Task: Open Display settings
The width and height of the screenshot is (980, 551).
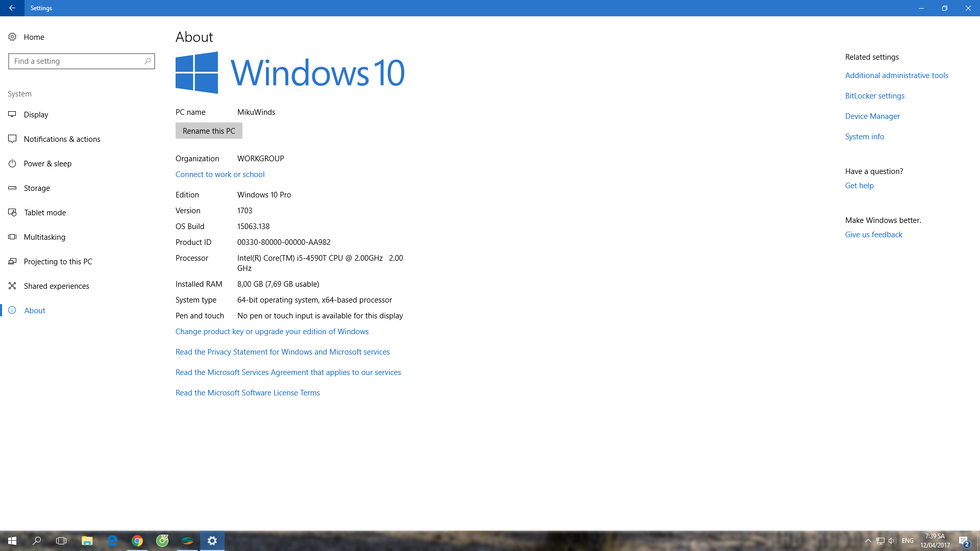Action: tap(82, 114)
